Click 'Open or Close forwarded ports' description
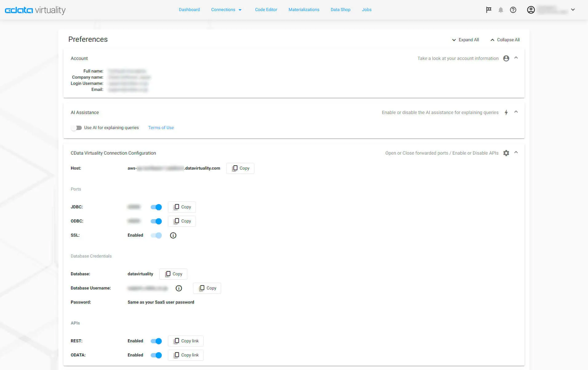The image size is (588, 370). click(442, 153)
